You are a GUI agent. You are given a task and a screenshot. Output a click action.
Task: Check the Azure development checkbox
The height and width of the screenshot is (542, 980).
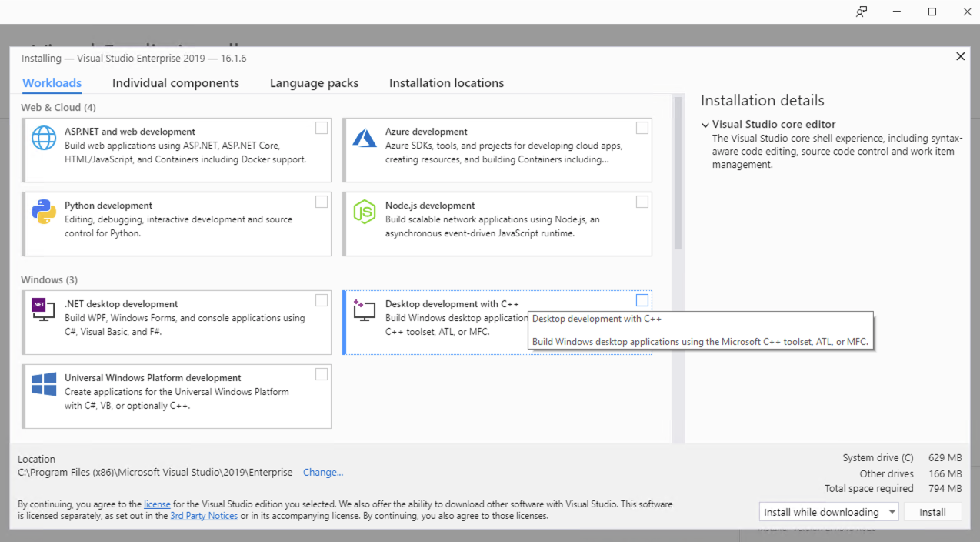[x=642, y=128]
